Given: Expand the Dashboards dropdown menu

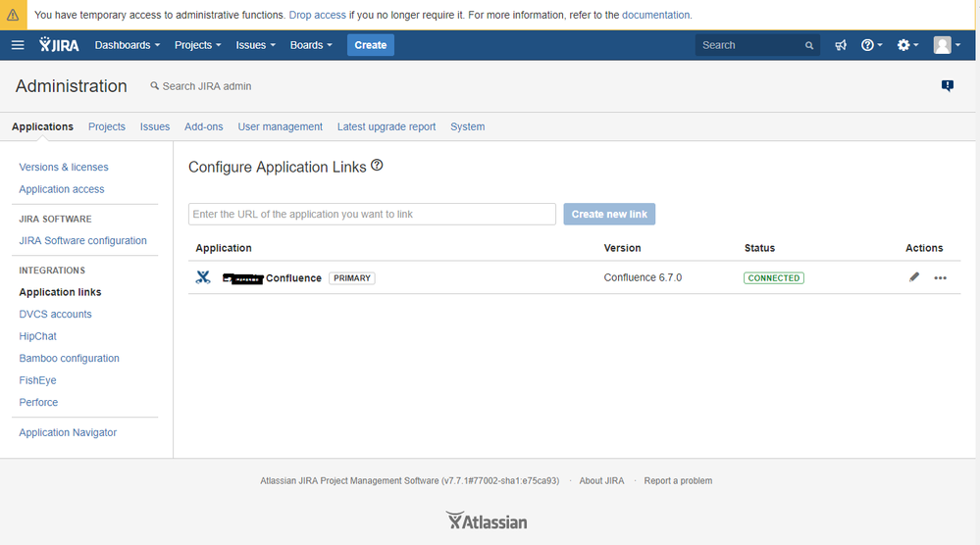Looking at the screenshot, I should [128, 45].
